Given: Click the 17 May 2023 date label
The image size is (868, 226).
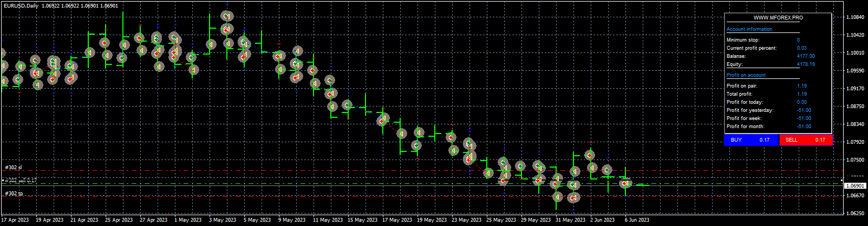Looking at the screenshot, I should point(396,220).
